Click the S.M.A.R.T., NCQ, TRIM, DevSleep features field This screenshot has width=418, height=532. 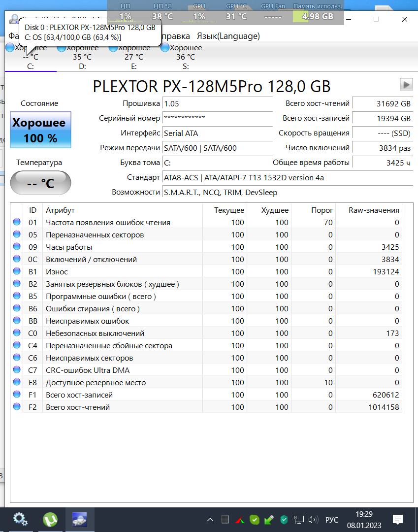[288, 192]
